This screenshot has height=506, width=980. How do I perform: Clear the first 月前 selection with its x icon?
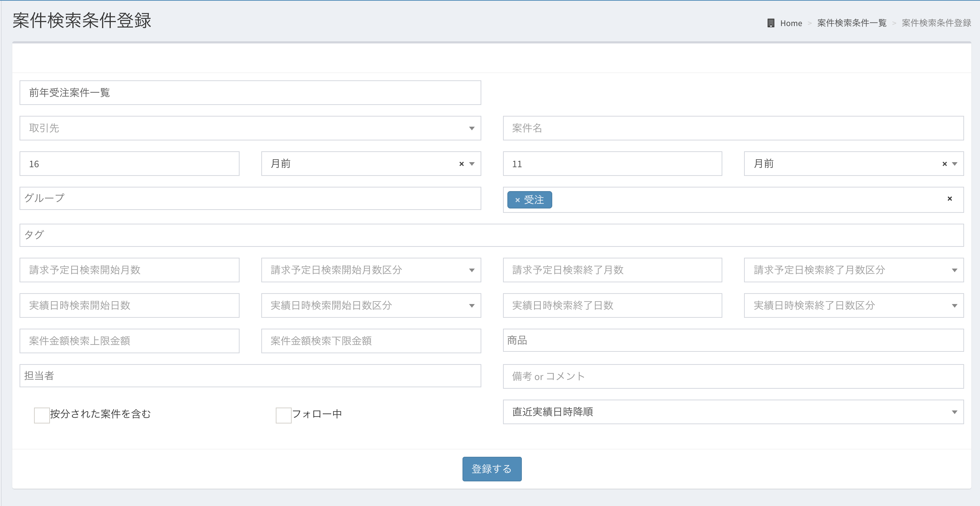click(461, 164)
